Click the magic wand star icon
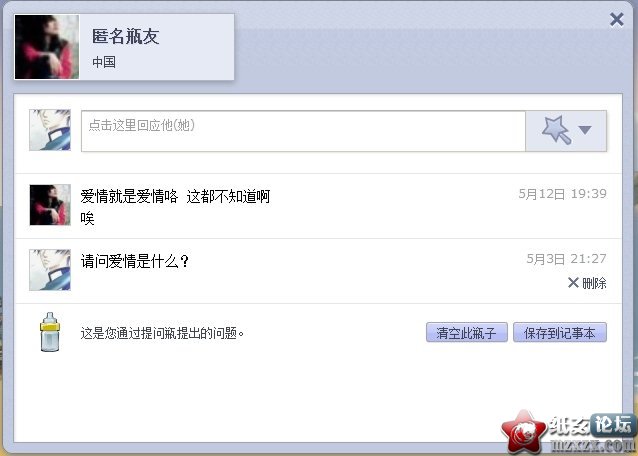This screenshot has width=638, height=456. click(x=556, y=130)
